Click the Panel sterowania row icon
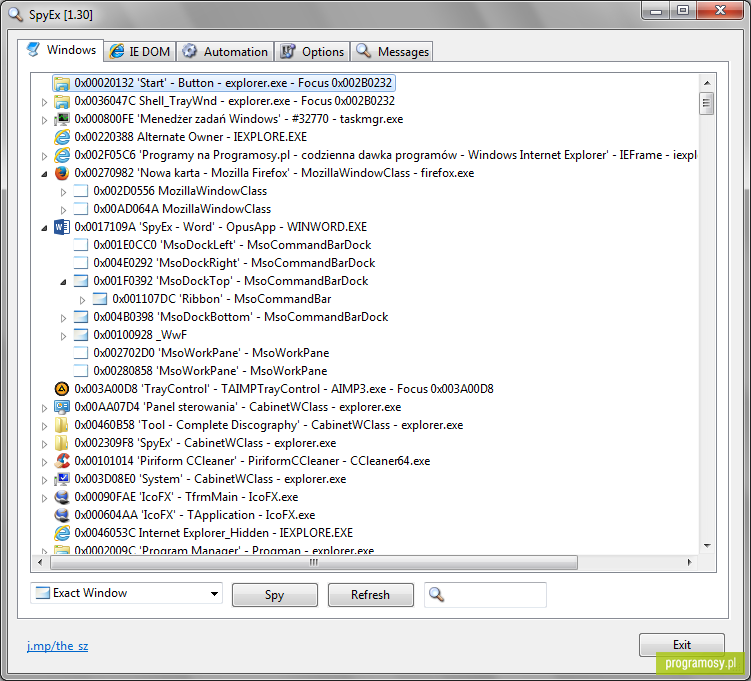This screenshot has height=681, width=751. click(62, 407)
